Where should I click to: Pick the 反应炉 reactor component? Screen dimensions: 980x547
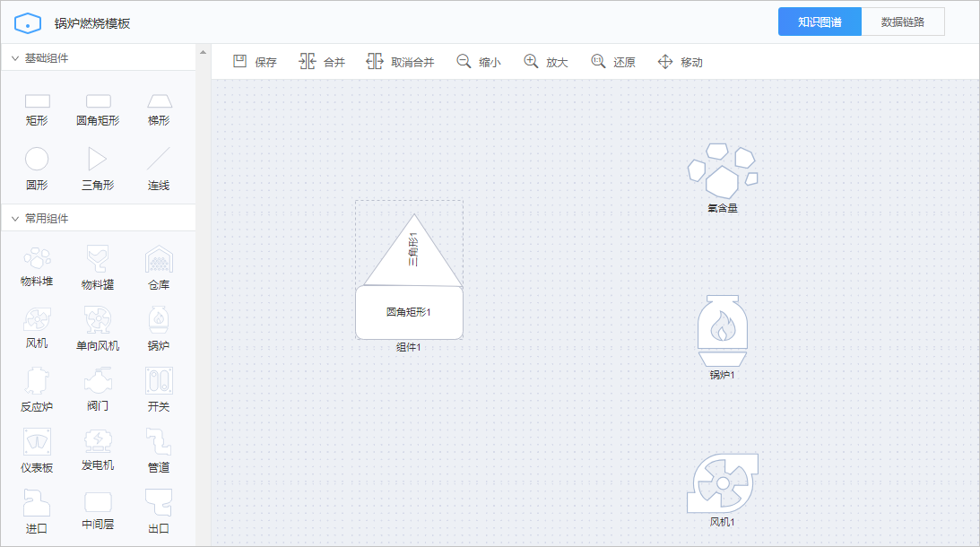[37, 389]
